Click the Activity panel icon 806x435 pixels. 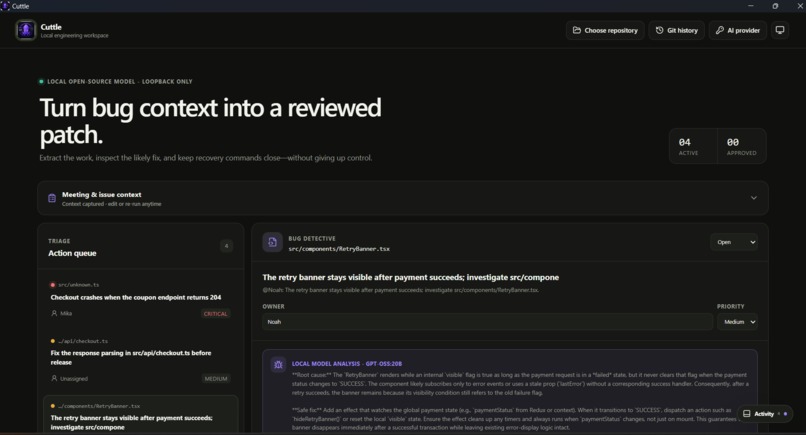point(746,413)
